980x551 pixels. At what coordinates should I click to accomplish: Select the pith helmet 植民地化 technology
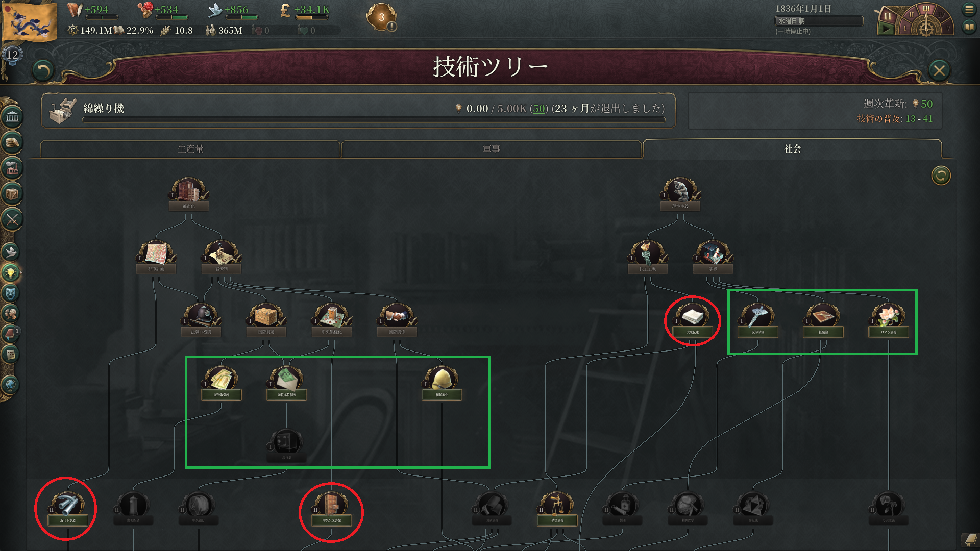coord(442,384)
